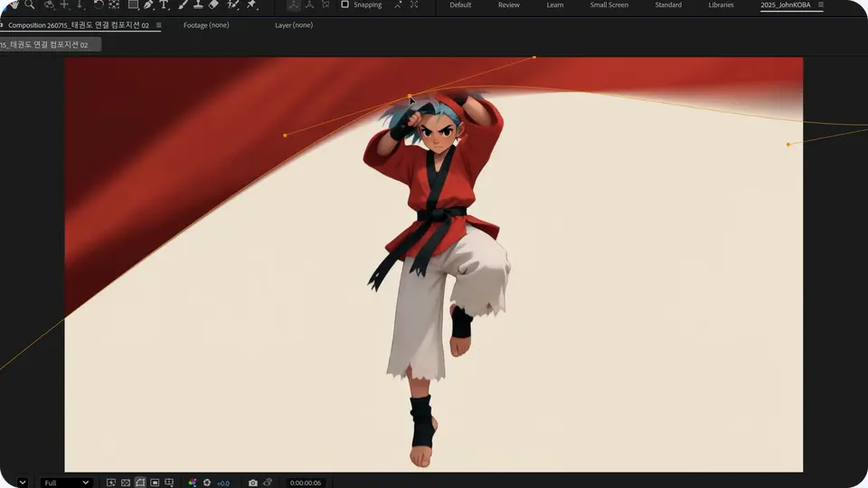The width and height of the screenshot is (868, 488).
Task: Click the mask bezier handle at the top edge
Action: click(534, 57)
